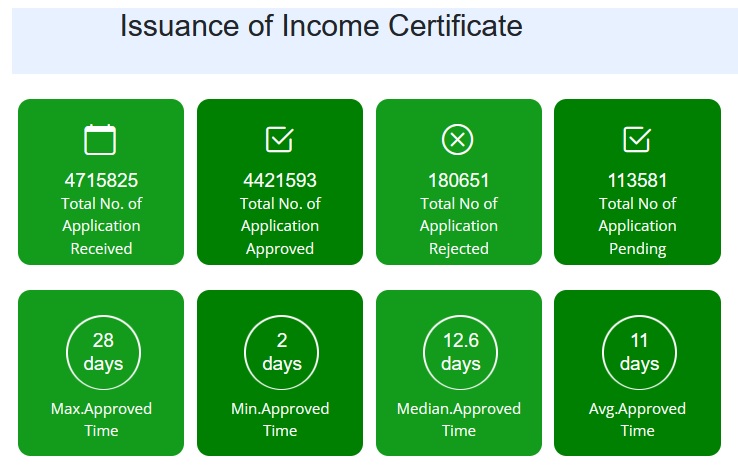738x471 pixels.
Task: Click the 4715825 received count
Action: click(101, 181)
